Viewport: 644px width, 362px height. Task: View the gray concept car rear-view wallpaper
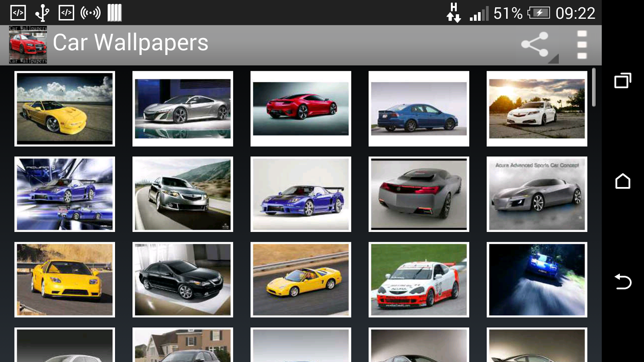[x=419, y=194]
